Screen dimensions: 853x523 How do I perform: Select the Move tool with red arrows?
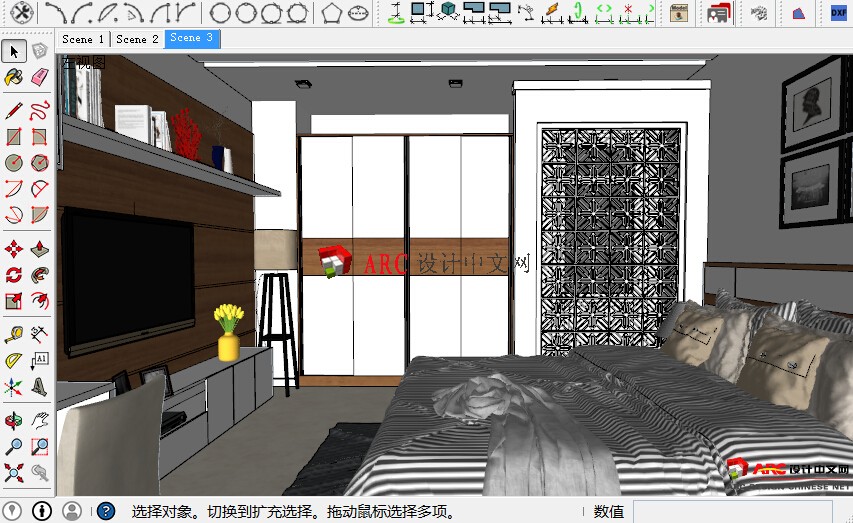(14, 249)
